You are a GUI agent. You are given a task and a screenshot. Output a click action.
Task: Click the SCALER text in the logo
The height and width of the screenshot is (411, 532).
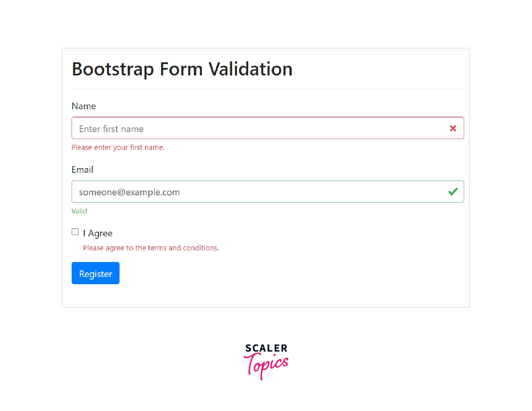[x=266, y=348]
